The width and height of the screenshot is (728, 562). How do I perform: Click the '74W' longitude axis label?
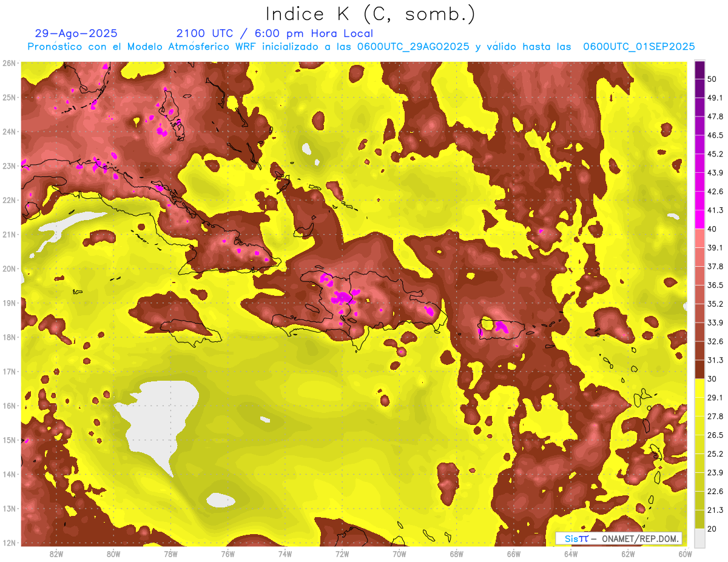pyautogui.click(x=285, y=554)
